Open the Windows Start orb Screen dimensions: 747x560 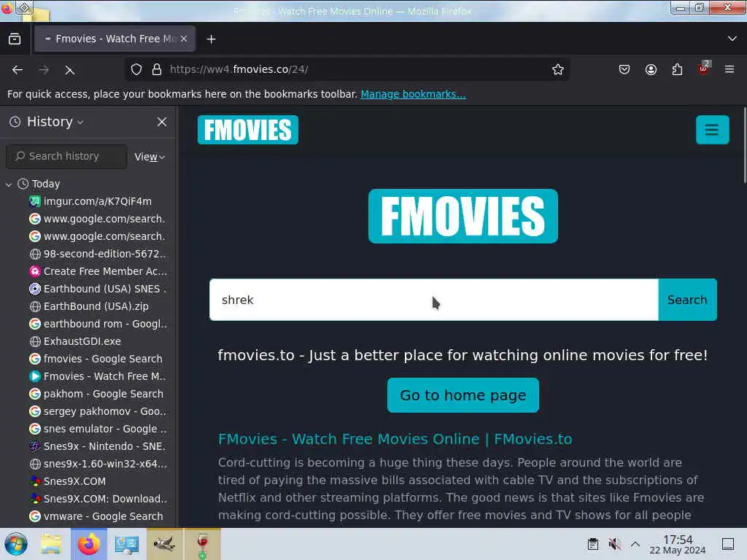point(16,544)
